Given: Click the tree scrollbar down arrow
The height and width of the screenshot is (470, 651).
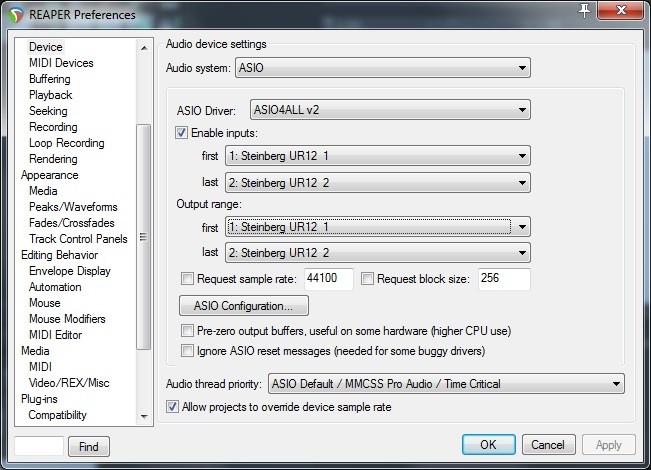Looking at the screenshot, I should click(144, 416).
